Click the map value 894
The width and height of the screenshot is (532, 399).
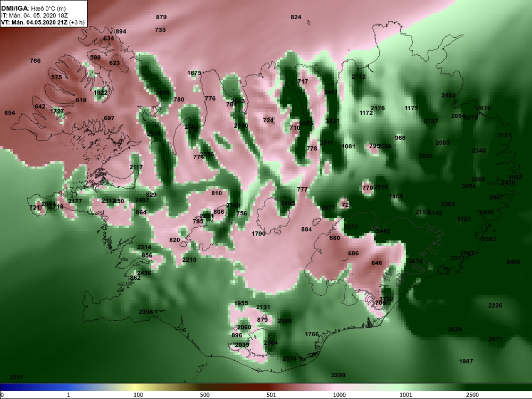point(121,31)
